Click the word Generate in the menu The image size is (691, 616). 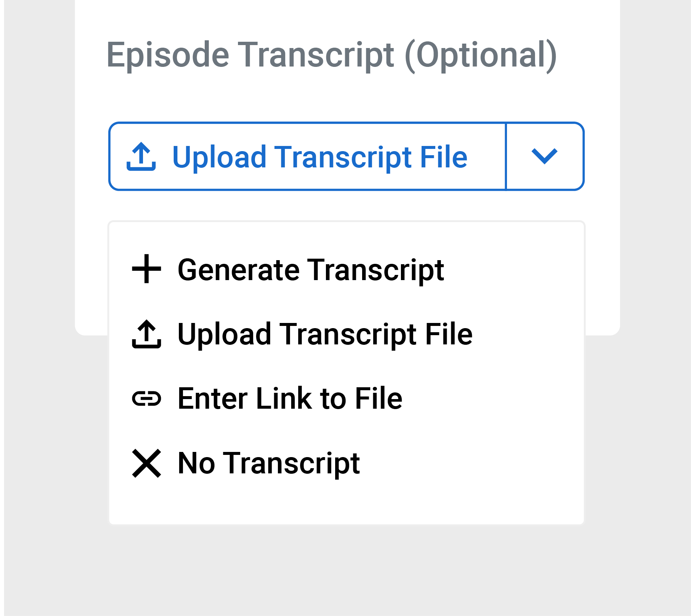point(239,270)
